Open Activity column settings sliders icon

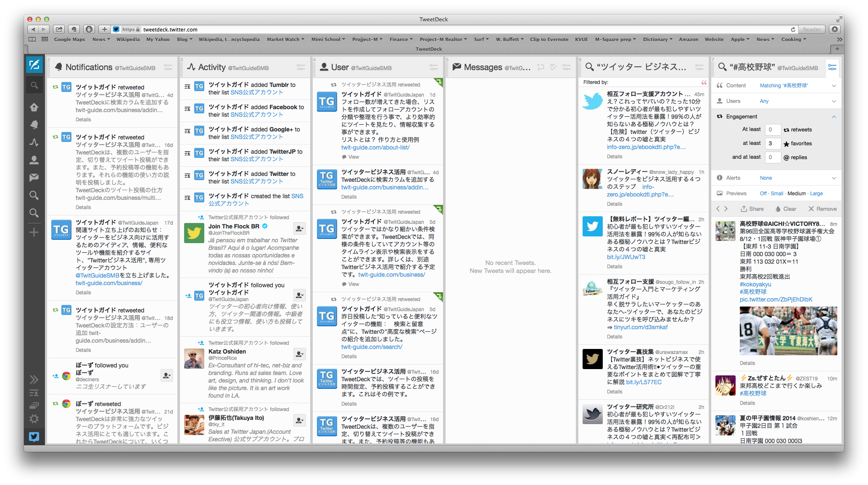301,67
